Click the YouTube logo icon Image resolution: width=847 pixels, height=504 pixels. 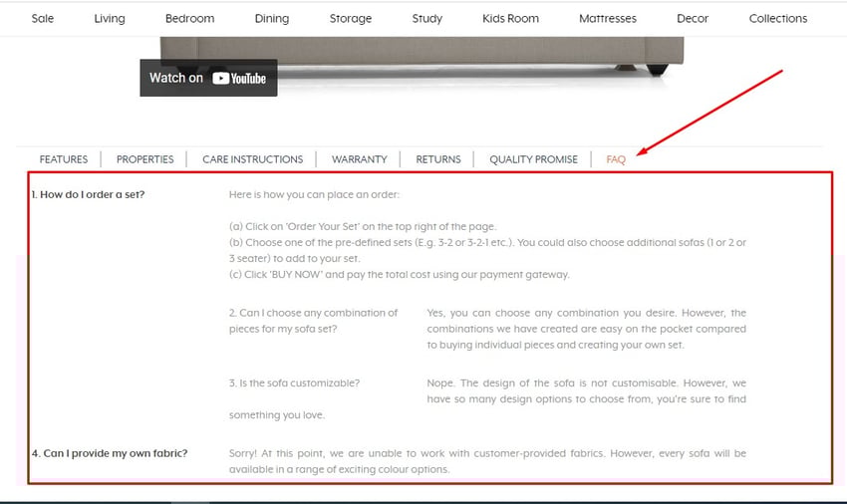click(x=239, y=79)
